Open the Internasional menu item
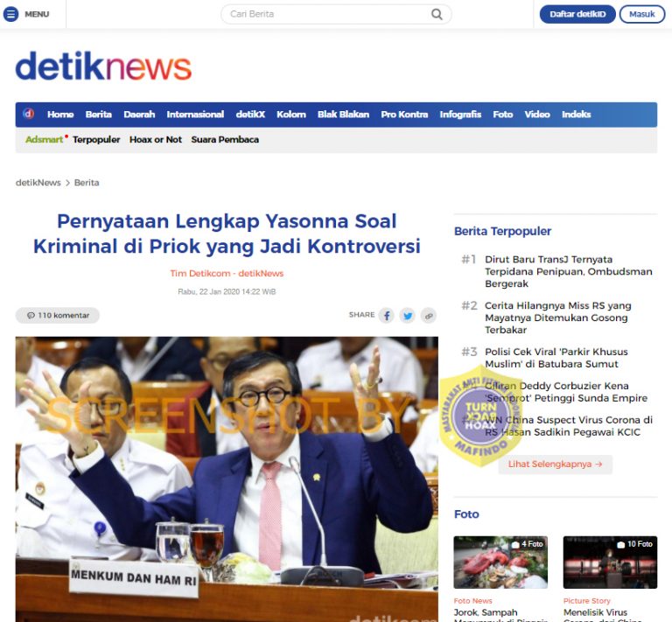672x622 pixels. coord(195,115)
